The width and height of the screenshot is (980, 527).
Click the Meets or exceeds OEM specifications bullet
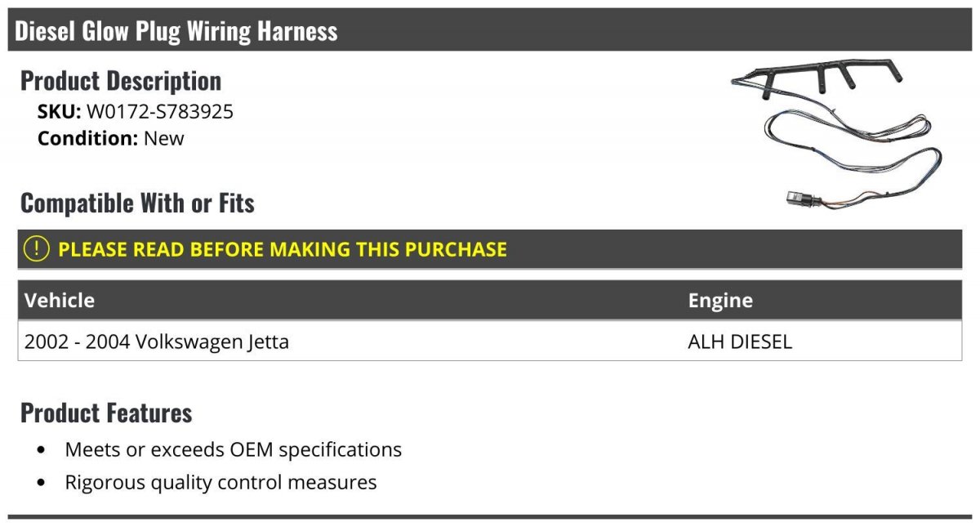234,449
